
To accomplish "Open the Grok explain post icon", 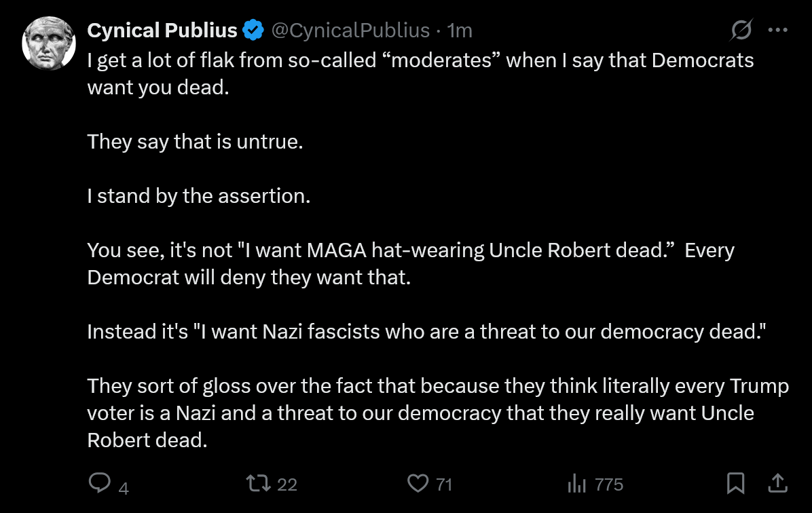I will point(741,31).
